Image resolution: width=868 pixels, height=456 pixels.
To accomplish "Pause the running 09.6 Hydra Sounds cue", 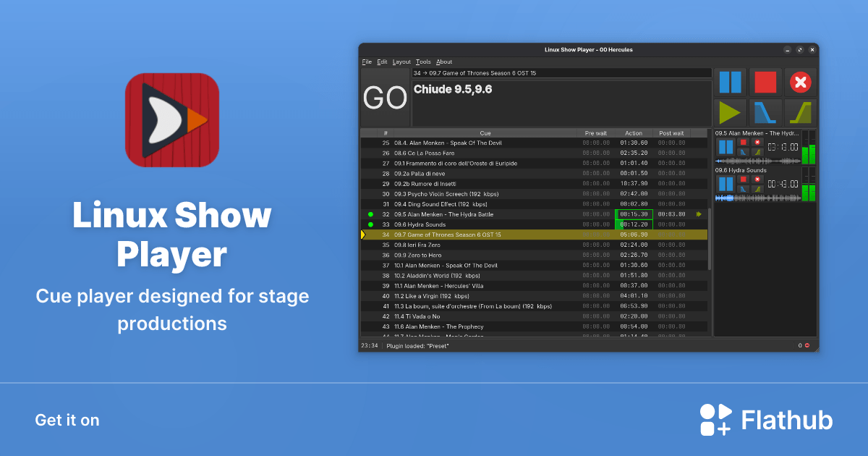I will 726,184.
